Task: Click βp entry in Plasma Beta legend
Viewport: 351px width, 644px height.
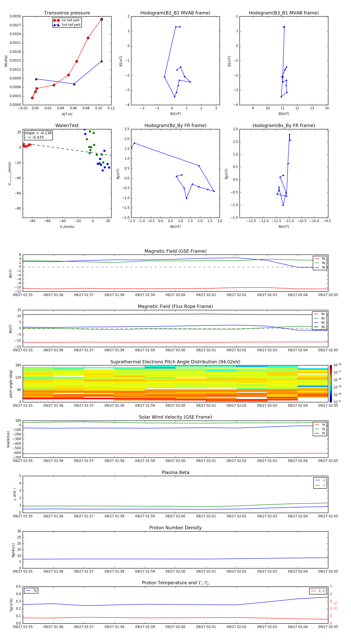Action: (x=320, y=480)
